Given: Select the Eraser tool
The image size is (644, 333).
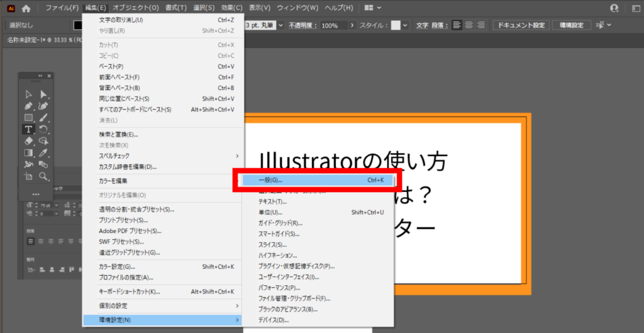Looking at the screenshot, I should tap(28, 141).
